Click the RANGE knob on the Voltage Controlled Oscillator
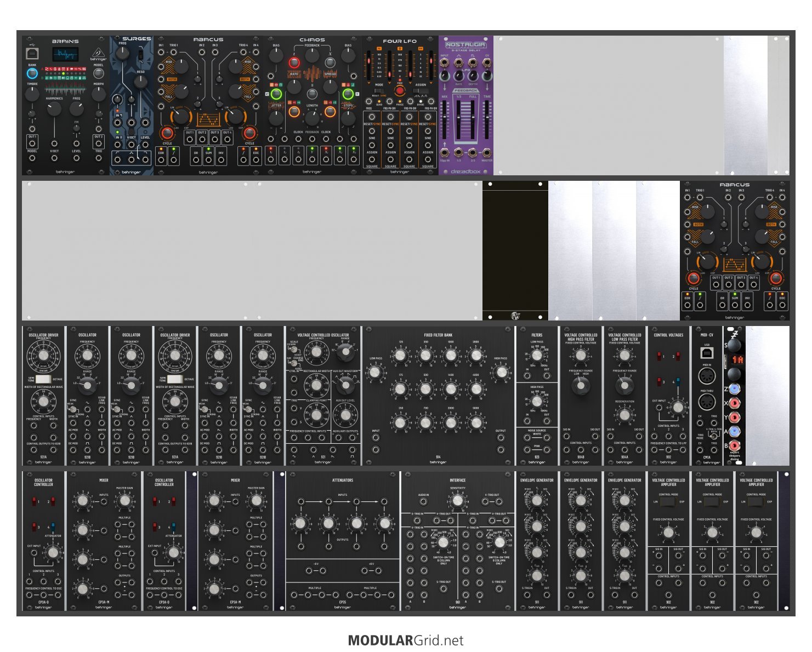Image resolution: width=812 pixels, height=652 pixels. click(345, 353)
